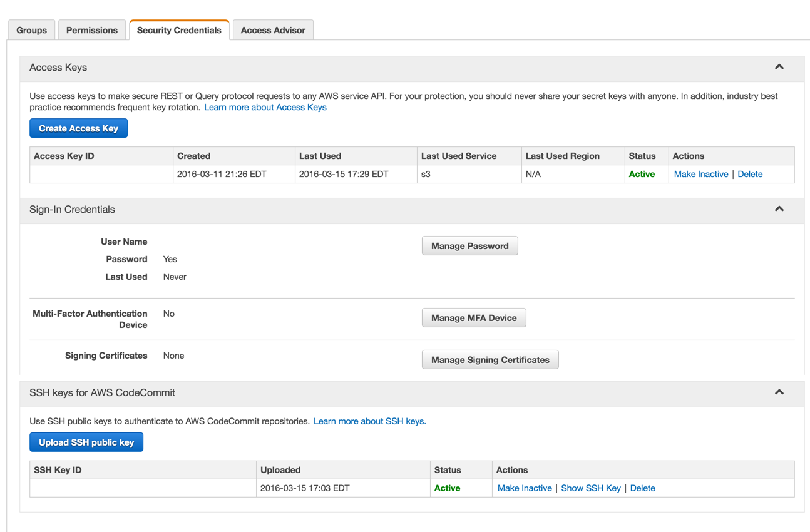Collapse SSH keys for AWS CodeCommit section
The height and width of the screenshot is (532, 810).
point(779,392)
